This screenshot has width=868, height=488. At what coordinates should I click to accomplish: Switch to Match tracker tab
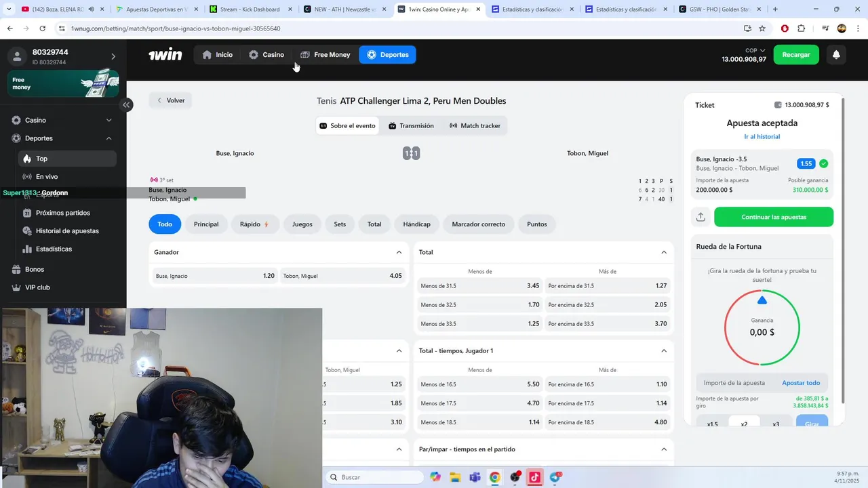point(475,125)
